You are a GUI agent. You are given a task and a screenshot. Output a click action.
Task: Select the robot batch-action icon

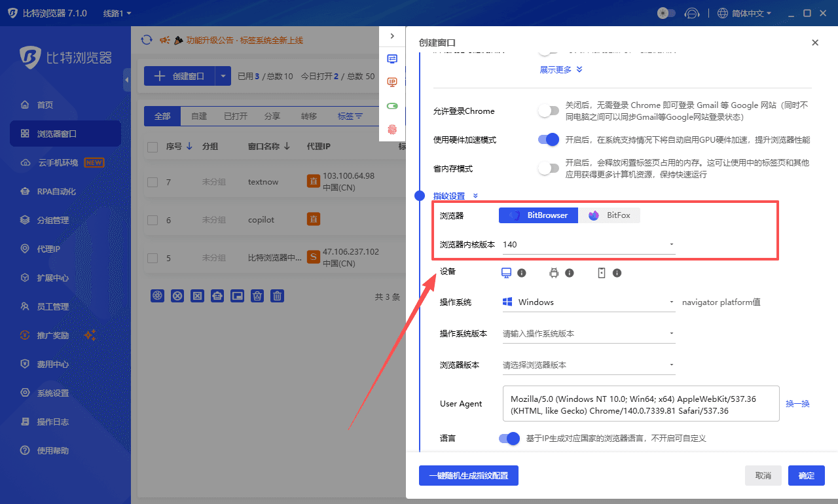pyautogui.click(x=217, y=295)
